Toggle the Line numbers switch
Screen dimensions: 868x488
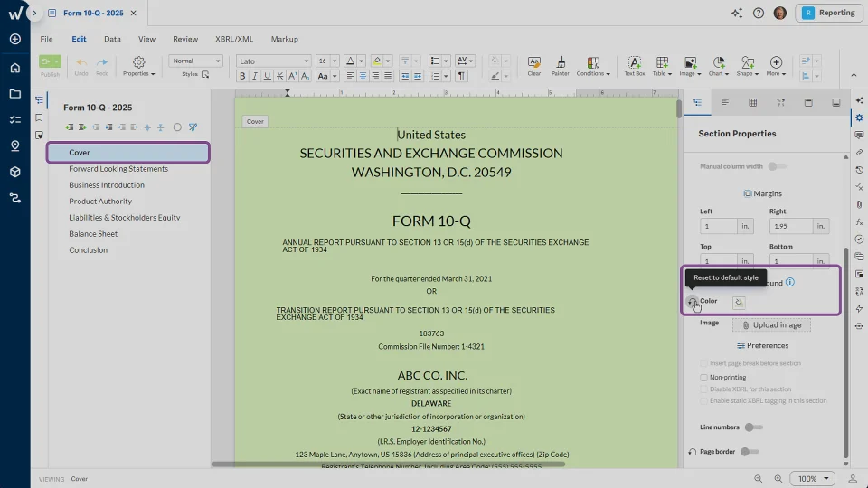(753, 427)
